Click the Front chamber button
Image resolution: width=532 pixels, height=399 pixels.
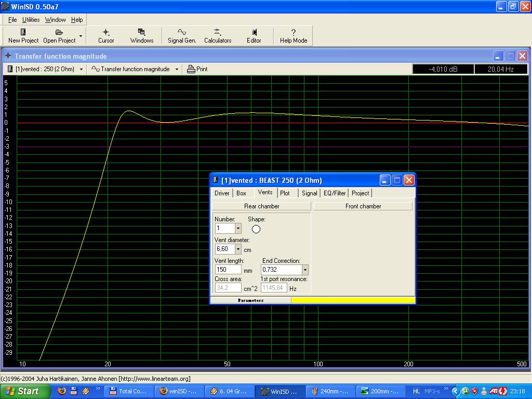(363, 206)
